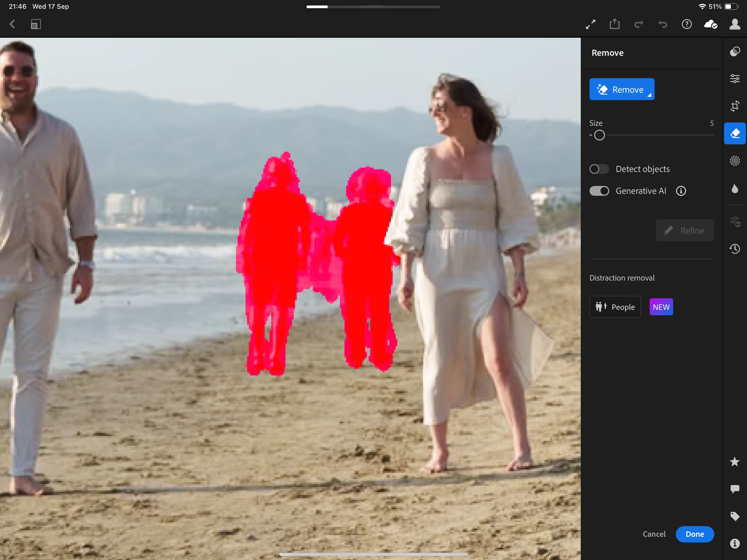Click the brush Size slider handle
Screen dimensions: 747x560
599,135
